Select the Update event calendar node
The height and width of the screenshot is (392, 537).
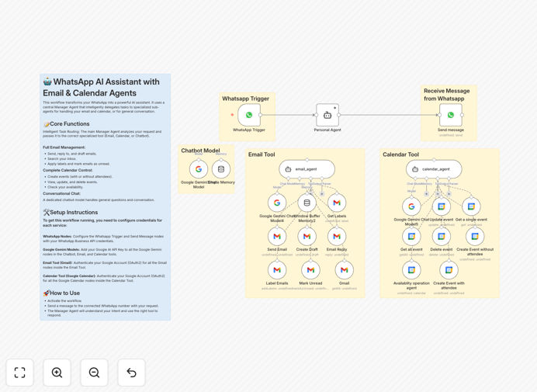442,206
